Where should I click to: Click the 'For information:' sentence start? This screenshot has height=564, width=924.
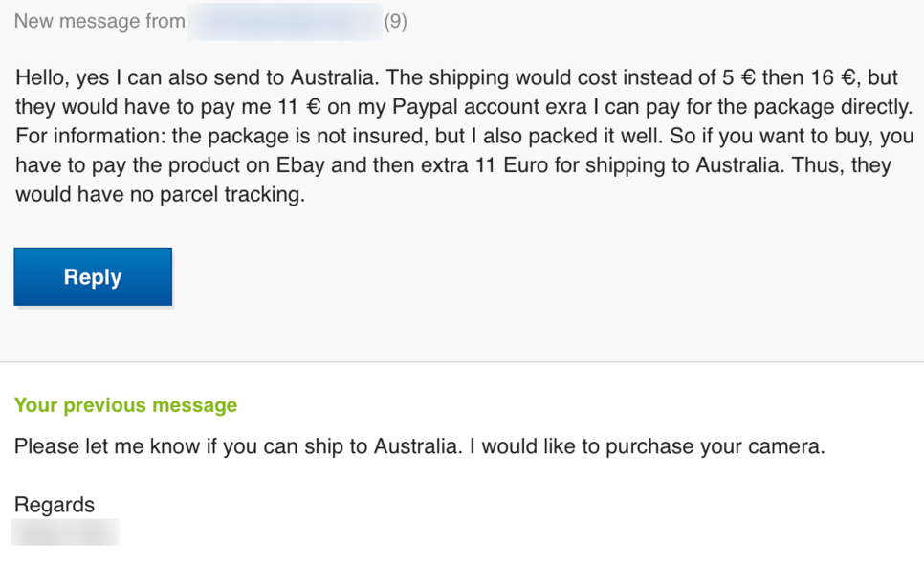(91, 136)
